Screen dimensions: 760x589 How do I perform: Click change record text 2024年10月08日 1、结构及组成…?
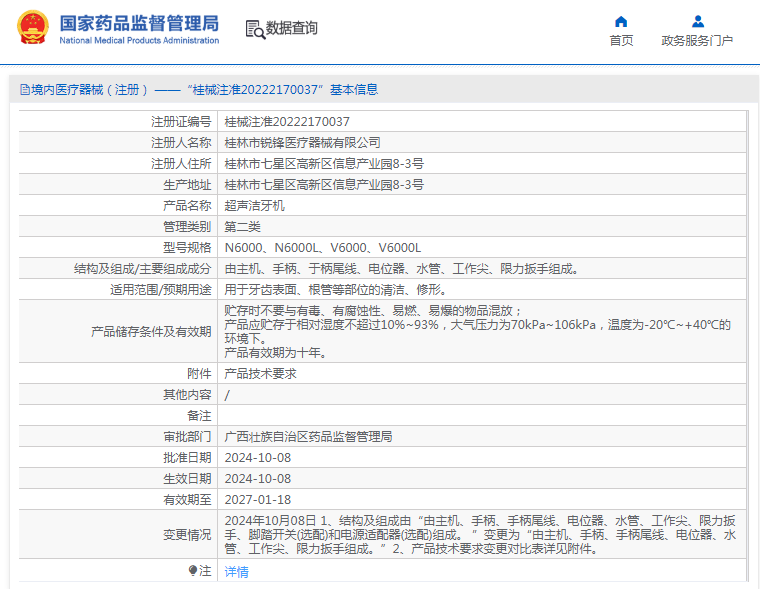[x=480, y=535]
